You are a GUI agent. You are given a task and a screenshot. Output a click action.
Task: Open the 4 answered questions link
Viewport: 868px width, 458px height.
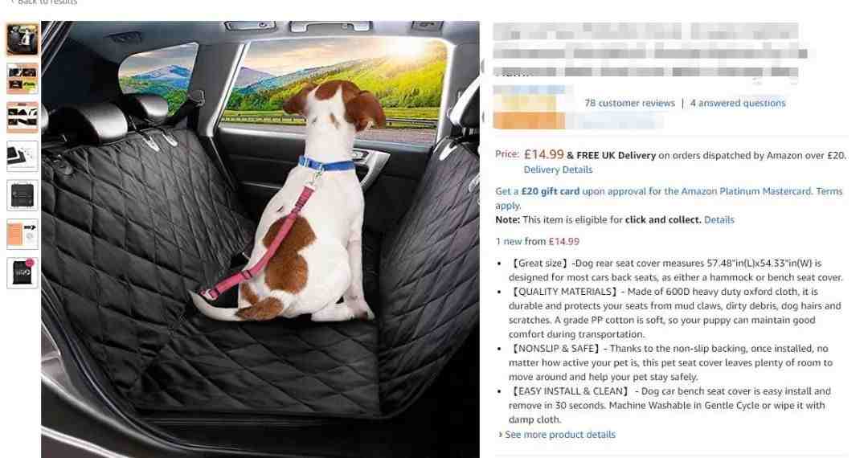tap(737, 103)
